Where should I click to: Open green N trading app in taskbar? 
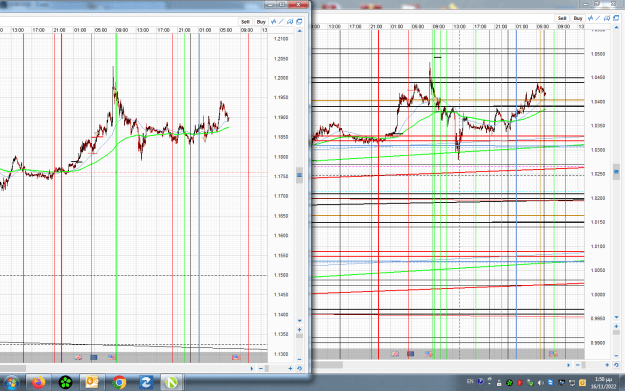171,383
